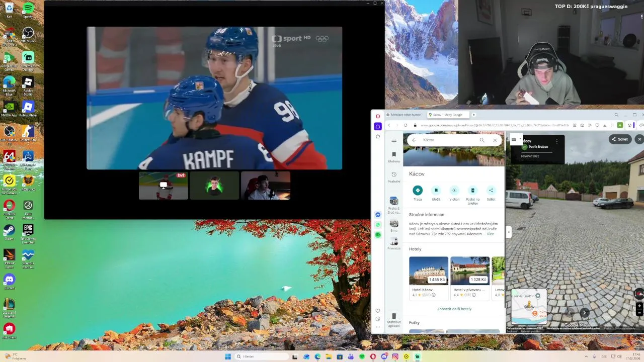Click the Více link in description
This screenshot has width=644, height=362.
coord(490,234)
